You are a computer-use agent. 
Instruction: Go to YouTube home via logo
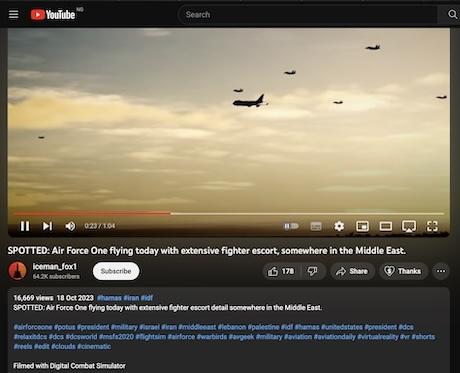pyautogui.click(x=53, y=14)
